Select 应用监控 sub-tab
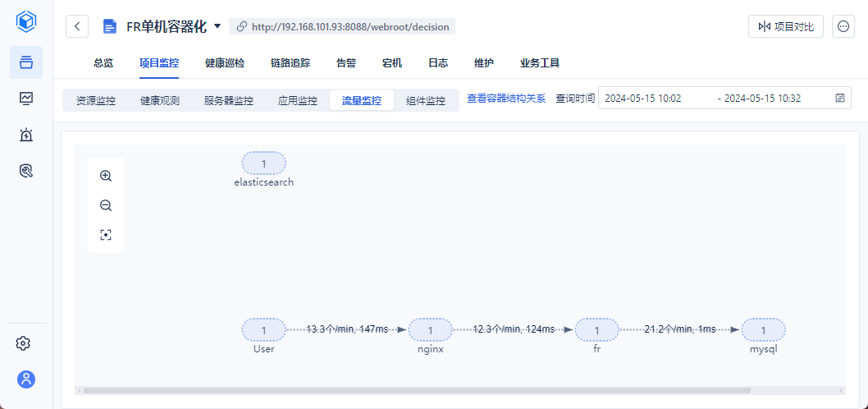 pyautogui.click(x=297, y=100)
